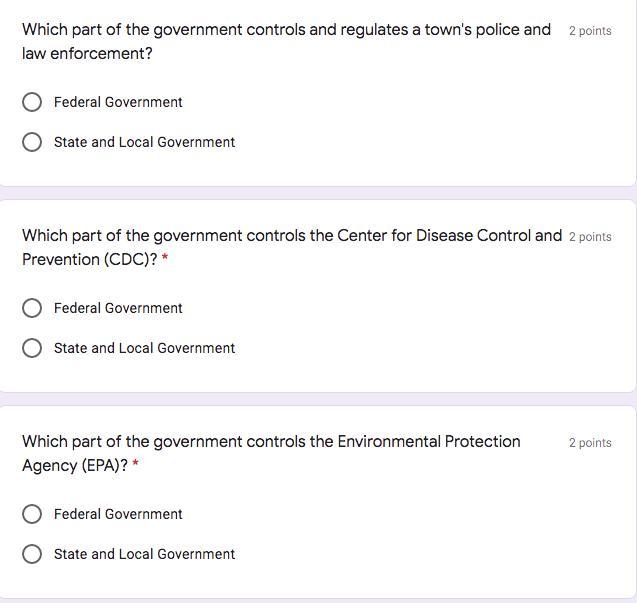Click the '2 points' label of CDC question
Viewport: 637px width, 603px height.
point(590,237)
